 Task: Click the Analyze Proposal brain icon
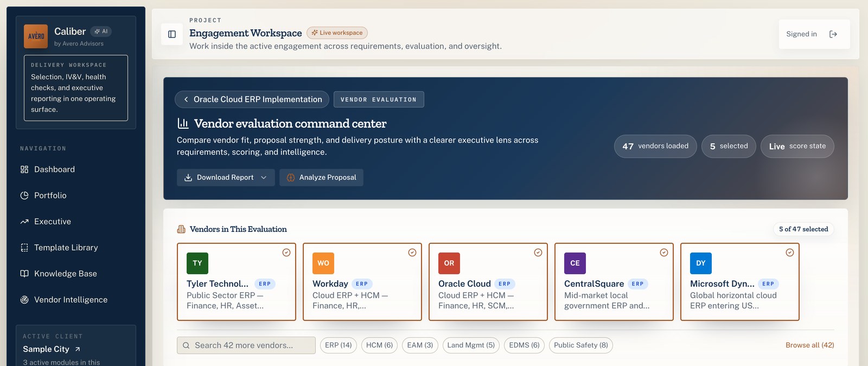[x=291, y=178]
